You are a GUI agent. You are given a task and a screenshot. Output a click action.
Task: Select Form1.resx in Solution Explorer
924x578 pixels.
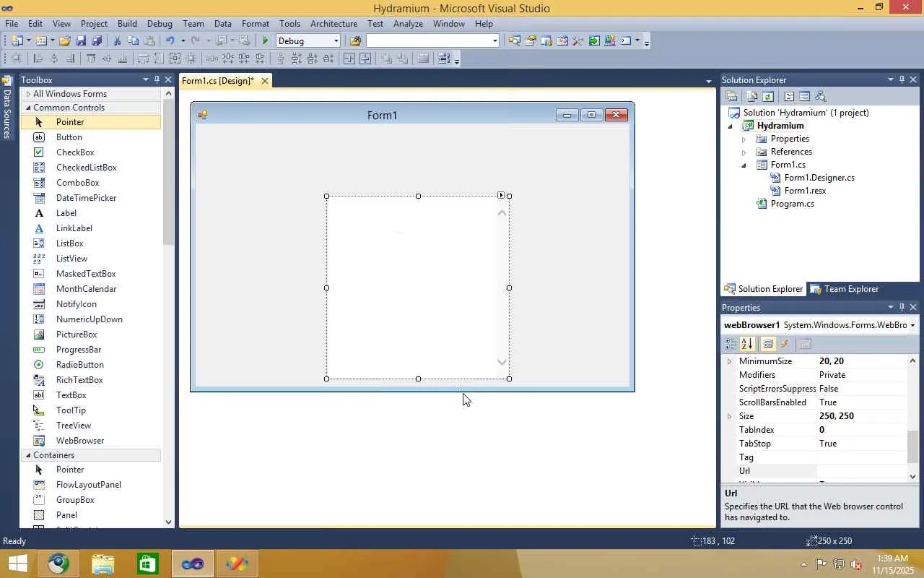click(805, 191)
